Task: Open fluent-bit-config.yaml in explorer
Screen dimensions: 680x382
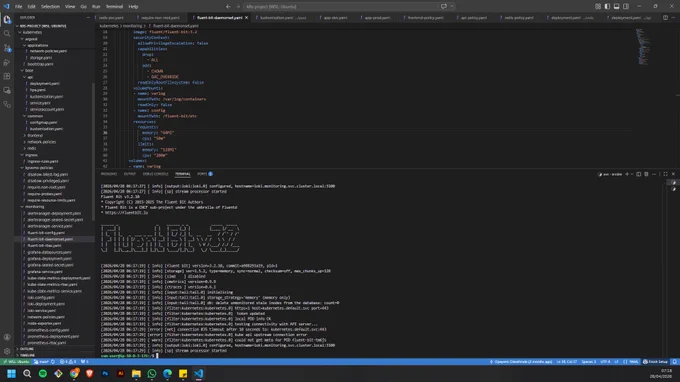Action: click(x=46, y=233)
